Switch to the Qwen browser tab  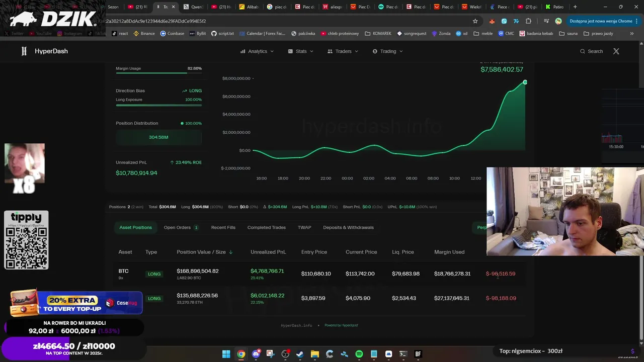click(194, 7)
